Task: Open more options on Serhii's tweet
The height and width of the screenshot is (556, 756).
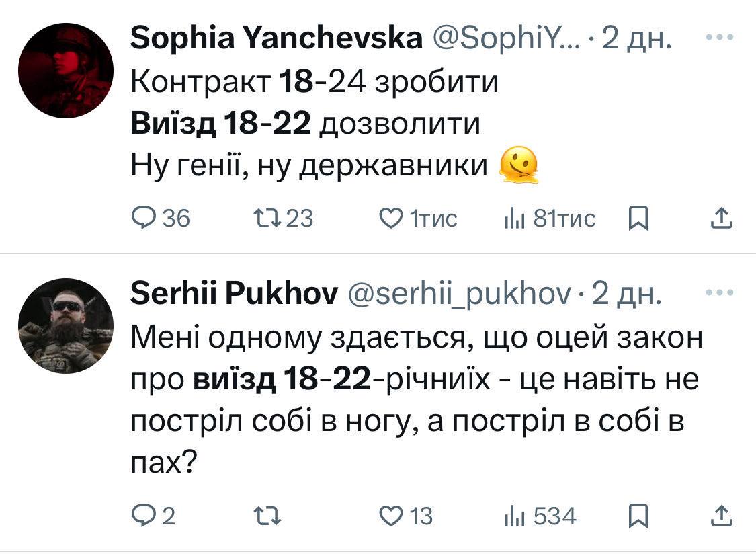Action: coord(720,293)
